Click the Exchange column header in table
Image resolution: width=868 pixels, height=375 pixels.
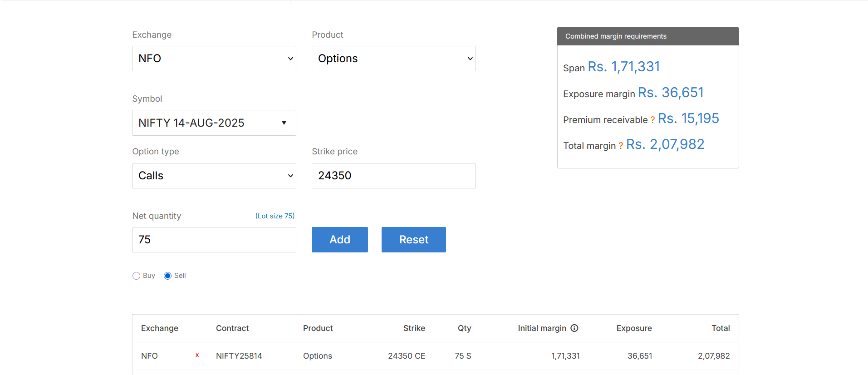[x=160, y=328]
